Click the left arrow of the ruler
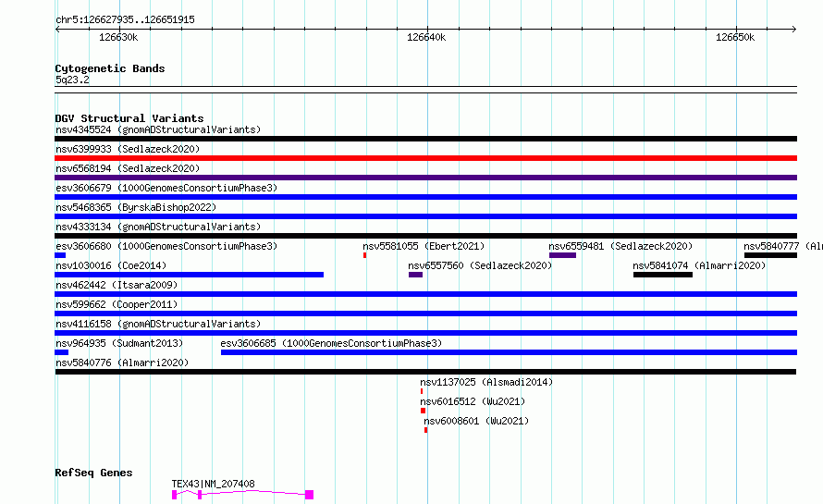 coord(57,29)
